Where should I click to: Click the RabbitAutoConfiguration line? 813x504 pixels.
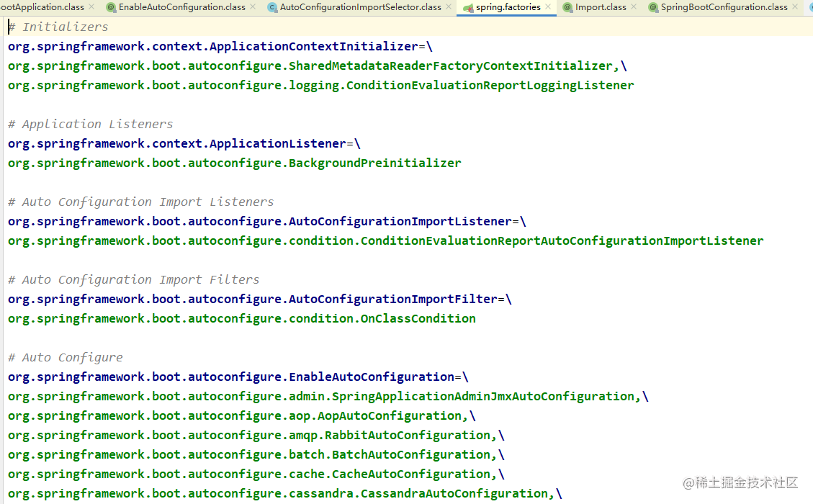coord(256,436)
